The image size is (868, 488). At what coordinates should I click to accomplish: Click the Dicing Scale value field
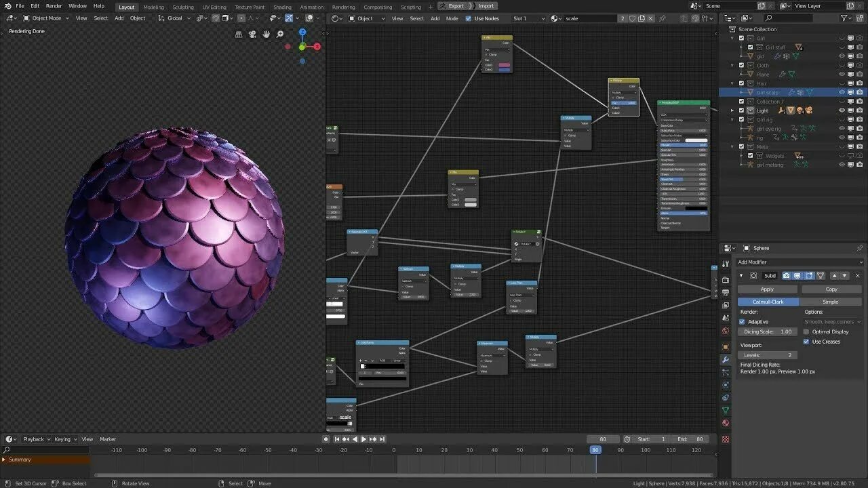click(x=768, y=331)
